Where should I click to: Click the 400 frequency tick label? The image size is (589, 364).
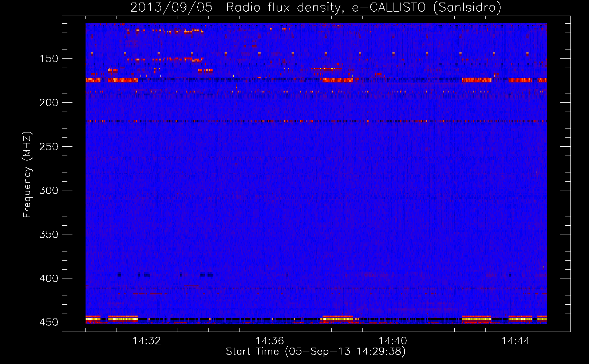[x=49, y=278]
